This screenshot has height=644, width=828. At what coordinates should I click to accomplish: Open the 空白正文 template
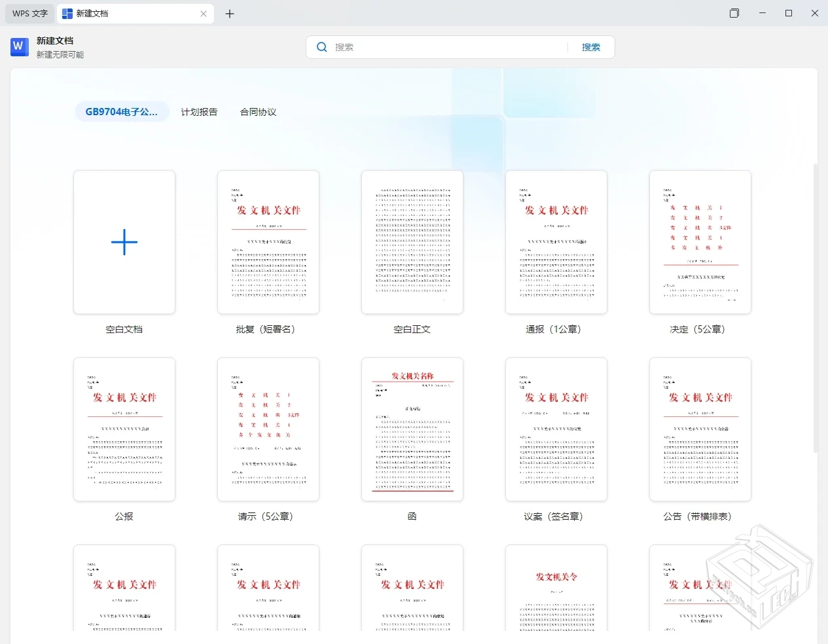[x=412, y=242]
